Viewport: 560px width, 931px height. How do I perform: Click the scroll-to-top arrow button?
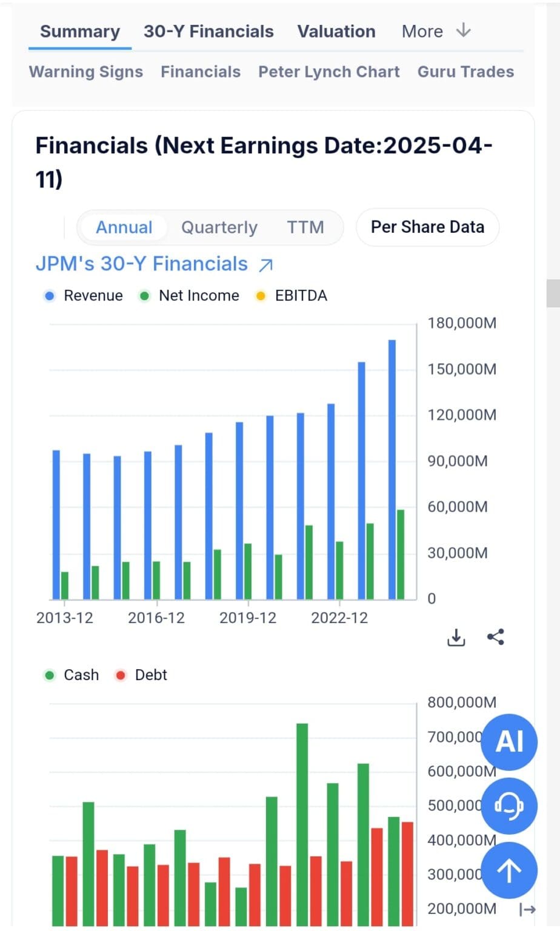pyautogui.click(x=508, y=870)
